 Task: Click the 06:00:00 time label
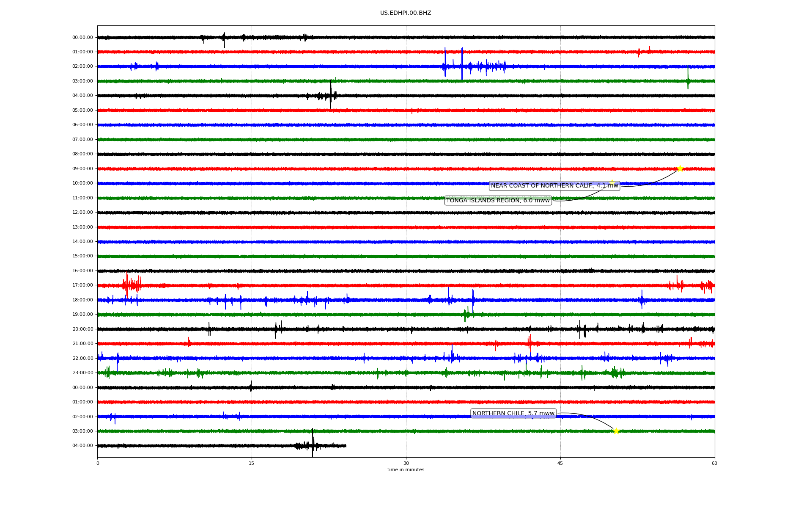(x=82, y=125)
